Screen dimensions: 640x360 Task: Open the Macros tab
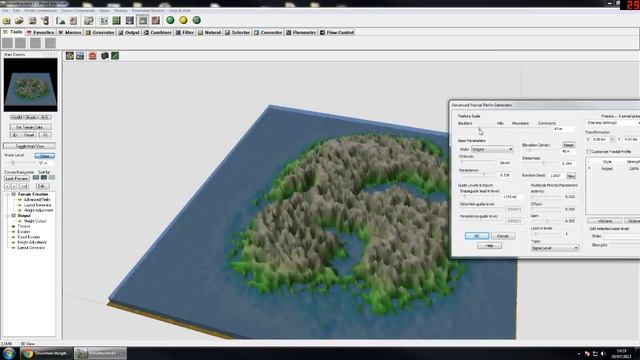click(x=70, y=32)
